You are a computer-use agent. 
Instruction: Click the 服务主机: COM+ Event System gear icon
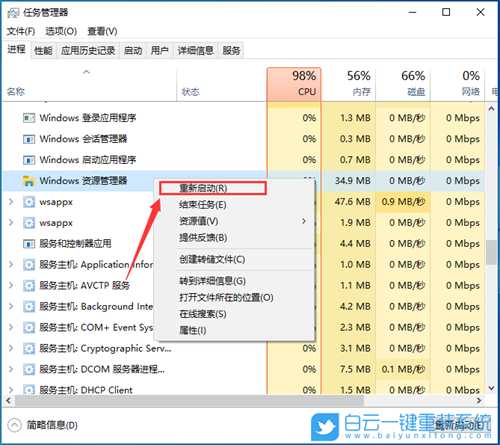pos(29,328)
